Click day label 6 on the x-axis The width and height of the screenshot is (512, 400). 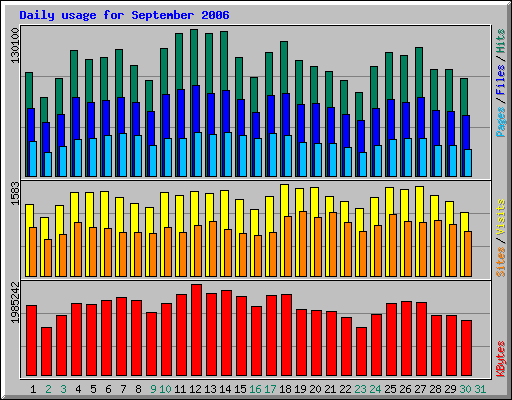pyautogui.click(x=108, y=389)
